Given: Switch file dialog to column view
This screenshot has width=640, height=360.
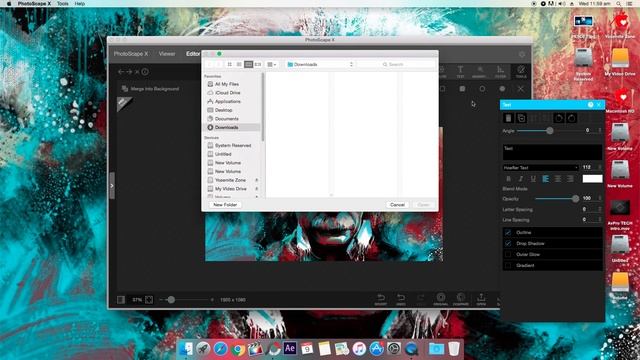Looking at the screenshot, I should pyautogui.click(x=249, y=64).
